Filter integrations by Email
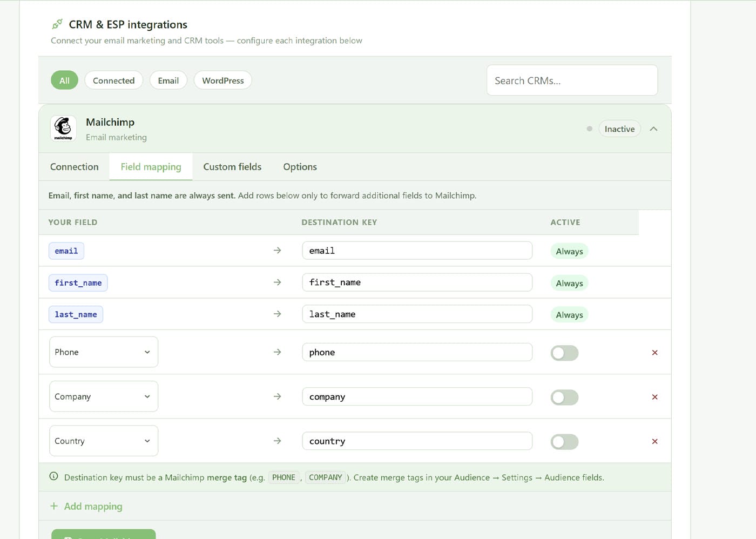Viewport: 756px width, 539px height. tap(168, 80)
